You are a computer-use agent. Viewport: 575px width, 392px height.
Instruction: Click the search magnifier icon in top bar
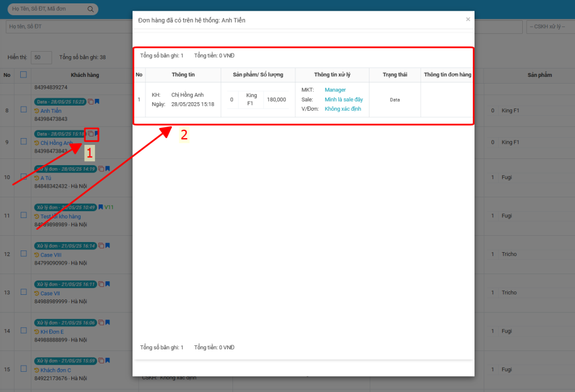click(91, 9)
